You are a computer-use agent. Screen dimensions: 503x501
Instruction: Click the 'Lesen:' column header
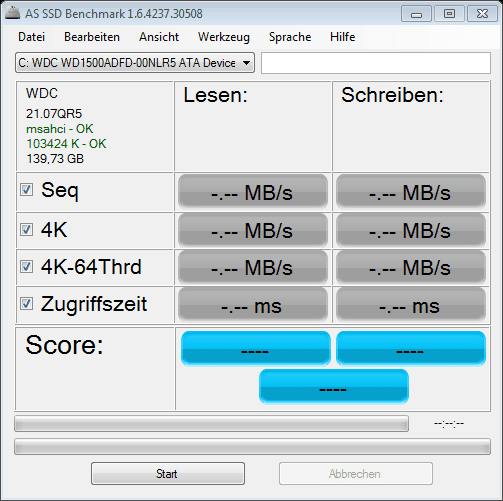216,95
